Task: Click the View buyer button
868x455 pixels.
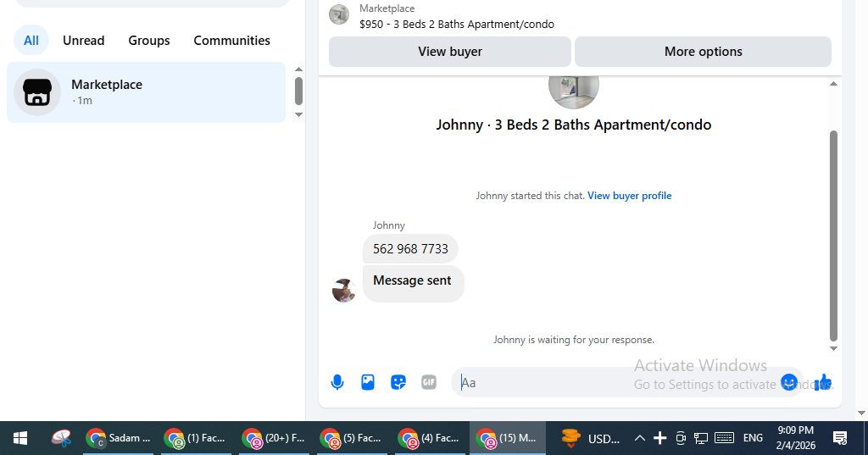Action: (x=450, y=52)
